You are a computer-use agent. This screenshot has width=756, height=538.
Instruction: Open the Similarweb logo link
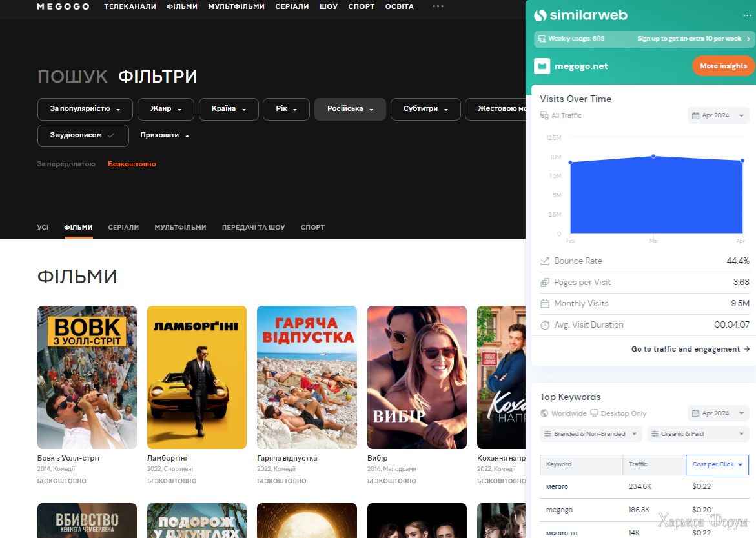580,15
